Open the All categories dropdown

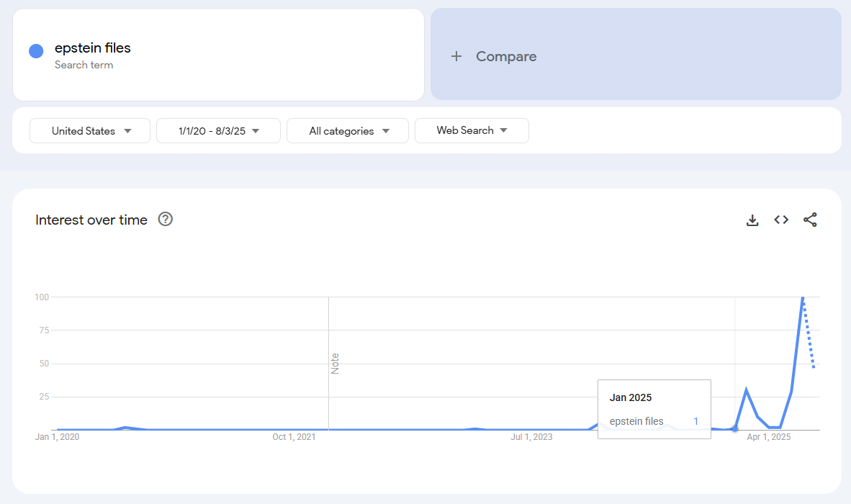[348, 131]
